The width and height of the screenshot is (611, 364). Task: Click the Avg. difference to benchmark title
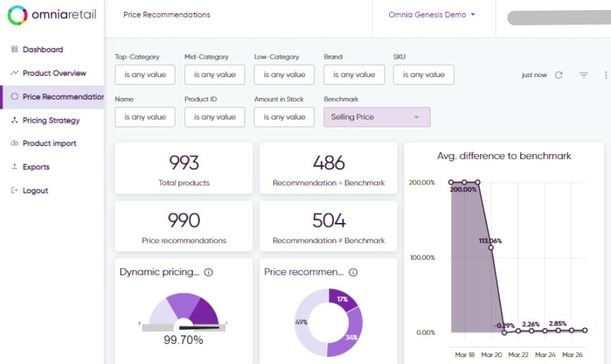click(x=504, y=156)
